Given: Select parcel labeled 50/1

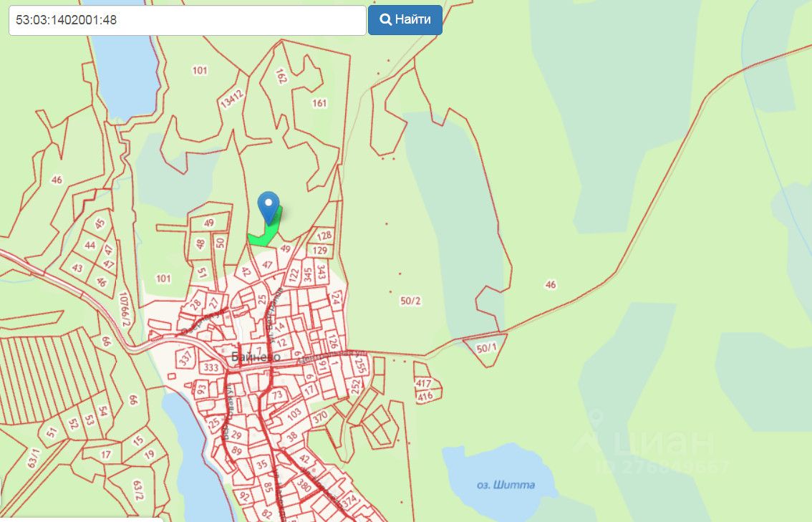Looking at the screenshot, I should [486, 347].
